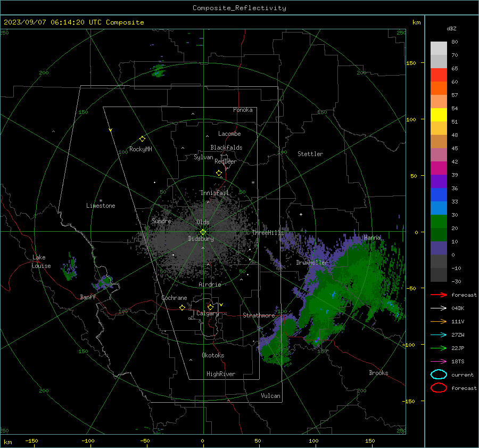Click the 'Brooks' map label
This screenshot has width=479, height=448.
(378, 373)
